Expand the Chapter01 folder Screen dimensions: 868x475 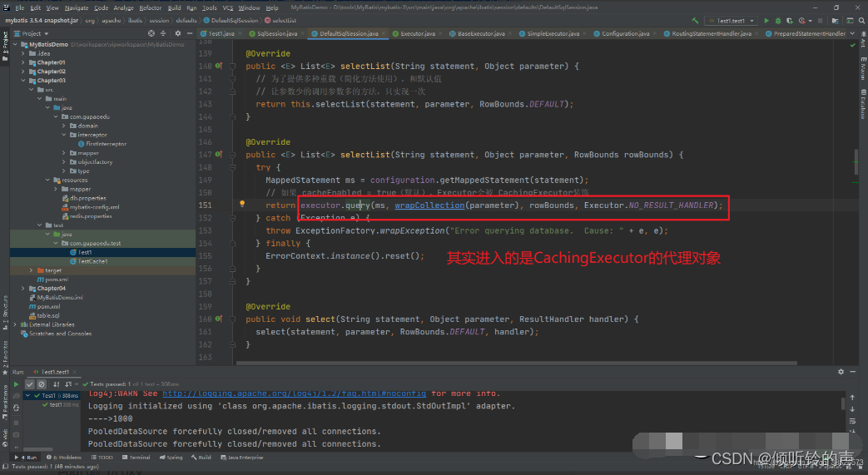(23, 62)
